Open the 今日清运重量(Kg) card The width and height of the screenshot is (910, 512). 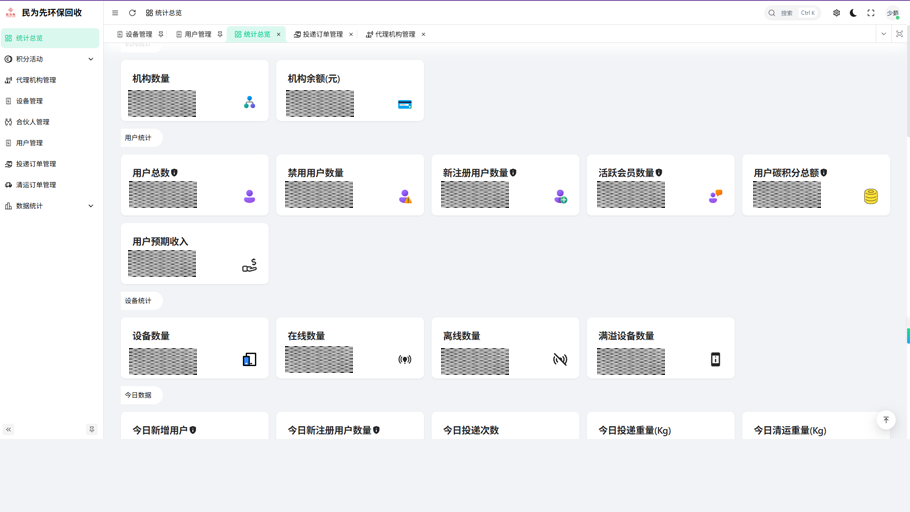pyautogui.click(x=815, y=426)
